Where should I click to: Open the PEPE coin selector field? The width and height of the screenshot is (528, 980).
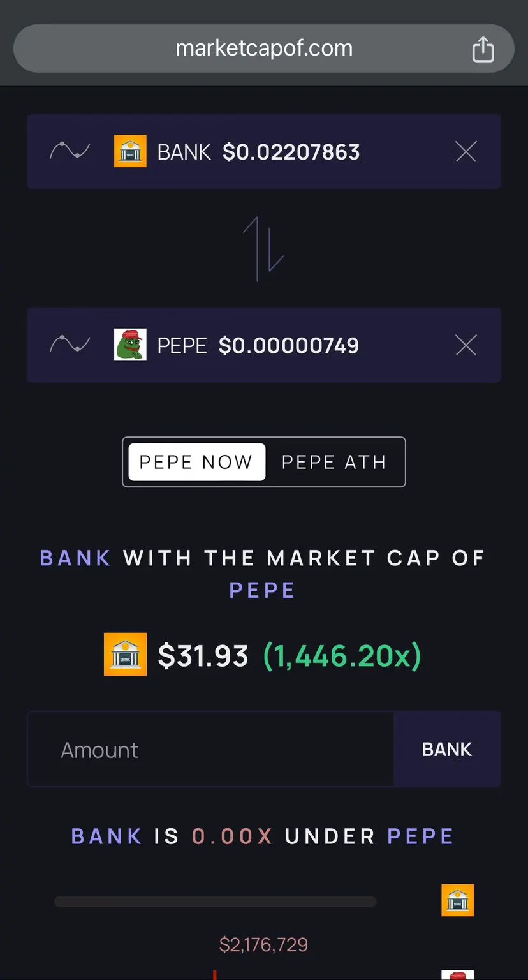[x=264, y=345]
